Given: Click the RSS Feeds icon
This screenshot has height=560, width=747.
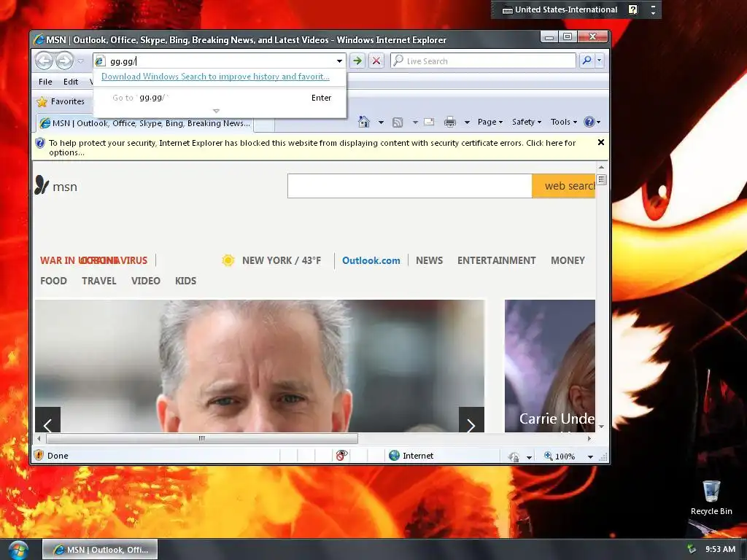Looking at the screenshot, I should pyautogui.click(x=398, y=122).
